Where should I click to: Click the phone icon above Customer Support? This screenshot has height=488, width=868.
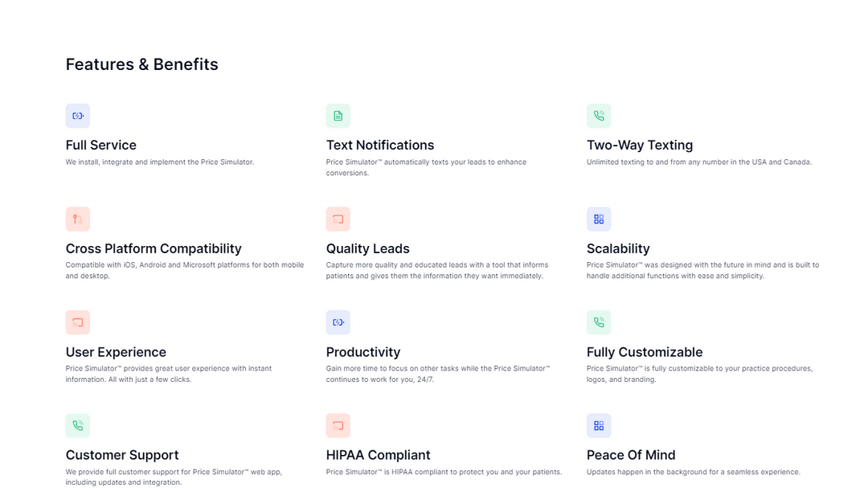pyautogui.click(x=78, y=425)
